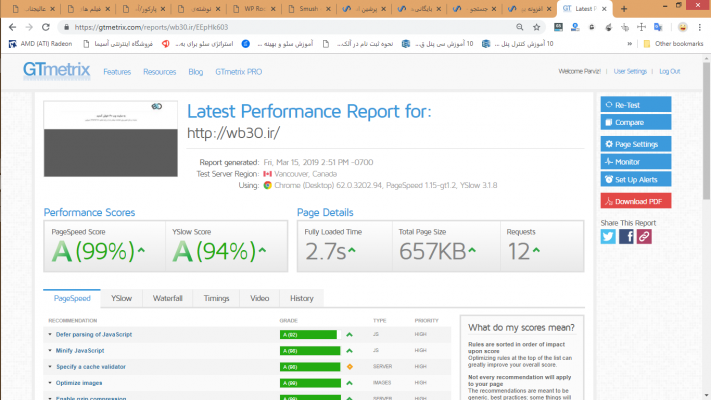Open new browser tab
This screenshot has width=711, height=400.
[624, 9]
